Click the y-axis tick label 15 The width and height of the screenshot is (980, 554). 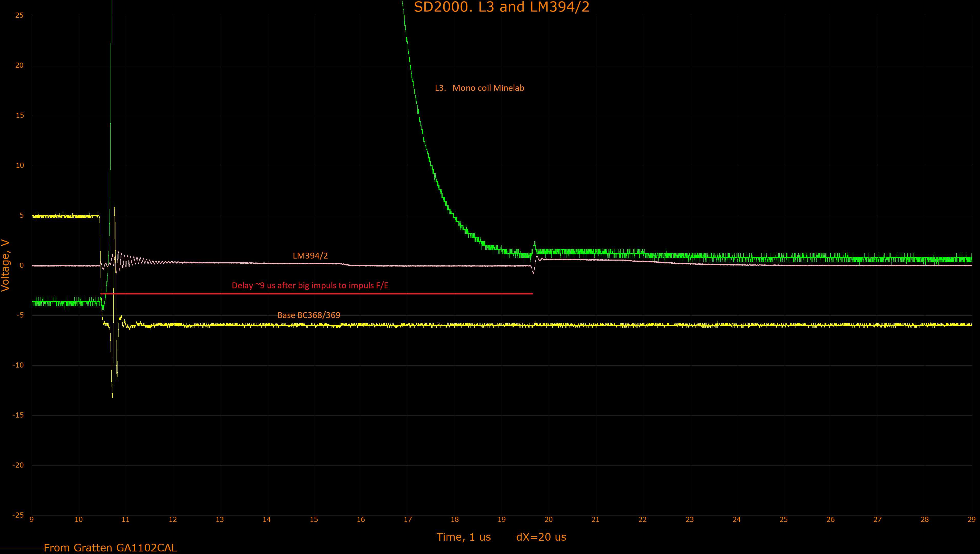coord(19,115)
